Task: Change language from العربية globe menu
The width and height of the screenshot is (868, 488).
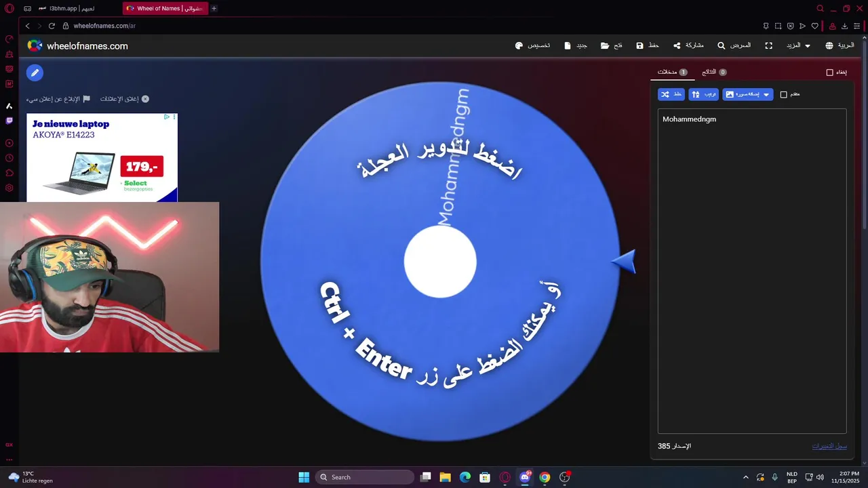Action: [x=840, y=45]
